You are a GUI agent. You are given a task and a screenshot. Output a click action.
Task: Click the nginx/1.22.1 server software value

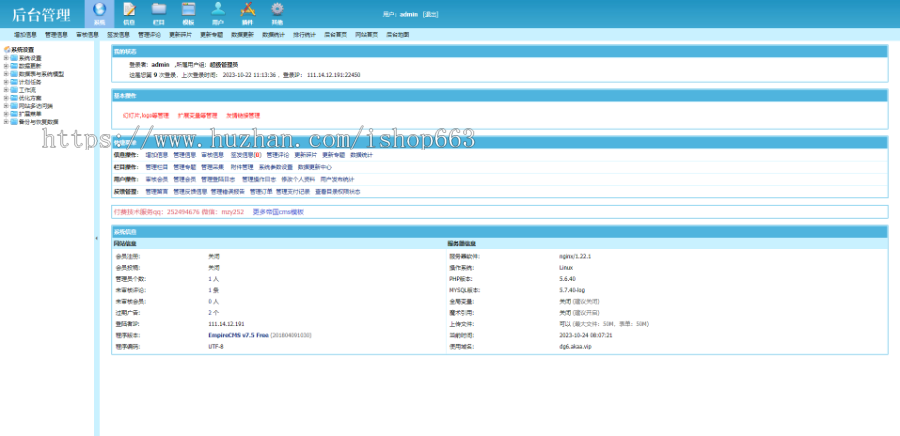[x=575, y=256]
